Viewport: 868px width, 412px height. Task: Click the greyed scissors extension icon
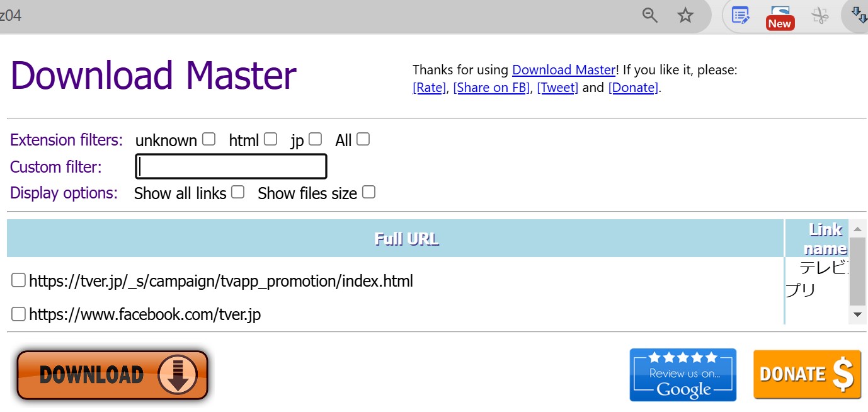coord(819,15)
